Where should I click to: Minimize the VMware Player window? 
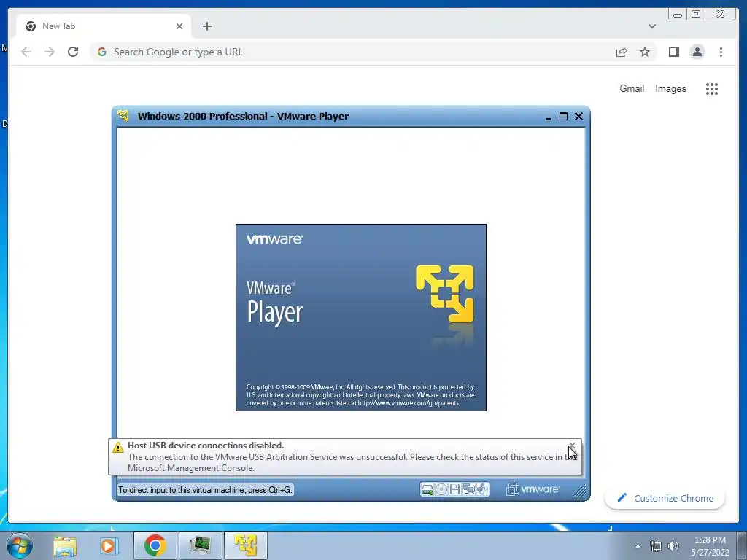[549, 117]
